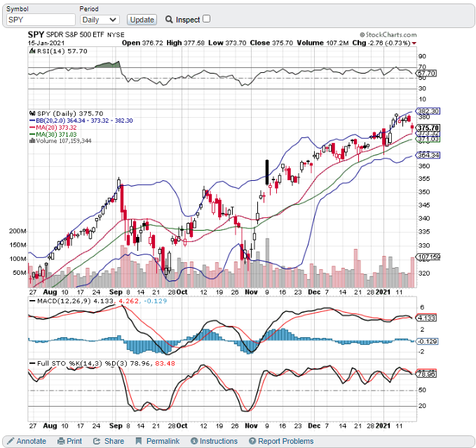Viewport: 476px width, 448px height.
Task: Click the SPY (Daily) 375.70 legend label
Action: pos(70,114)
